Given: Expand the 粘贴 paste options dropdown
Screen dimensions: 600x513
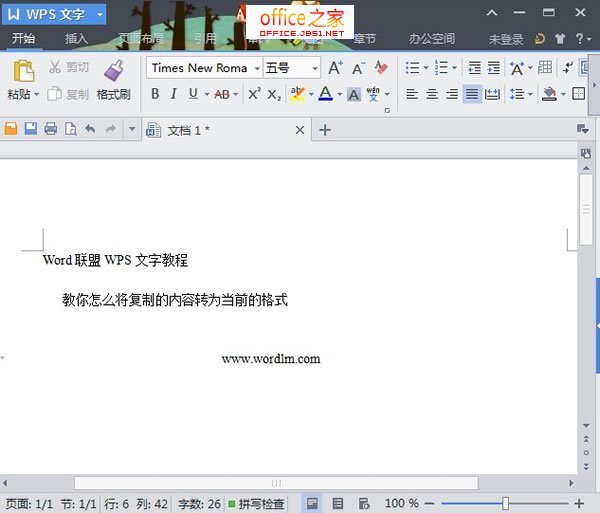Looking at the screenshot, I should [x=36, y=95].
